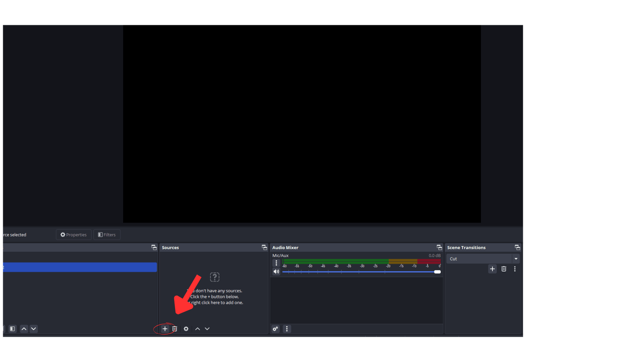Open Advanced Audio Properties gear icon

[x=275, y=329]
